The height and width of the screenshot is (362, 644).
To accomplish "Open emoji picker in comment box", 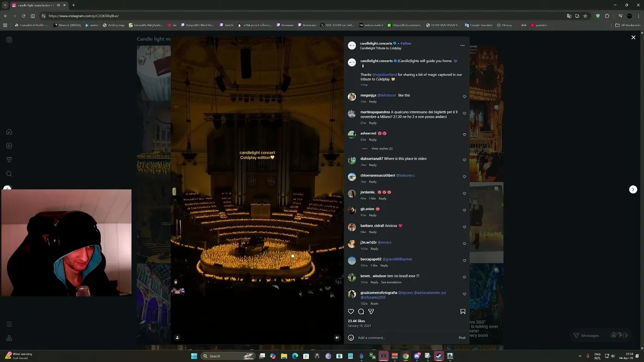I will 351,338.
